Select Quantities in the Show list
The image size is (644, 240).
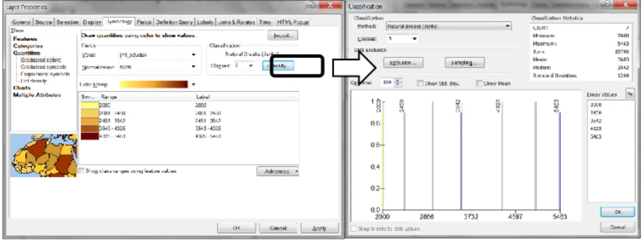(27, 53)
